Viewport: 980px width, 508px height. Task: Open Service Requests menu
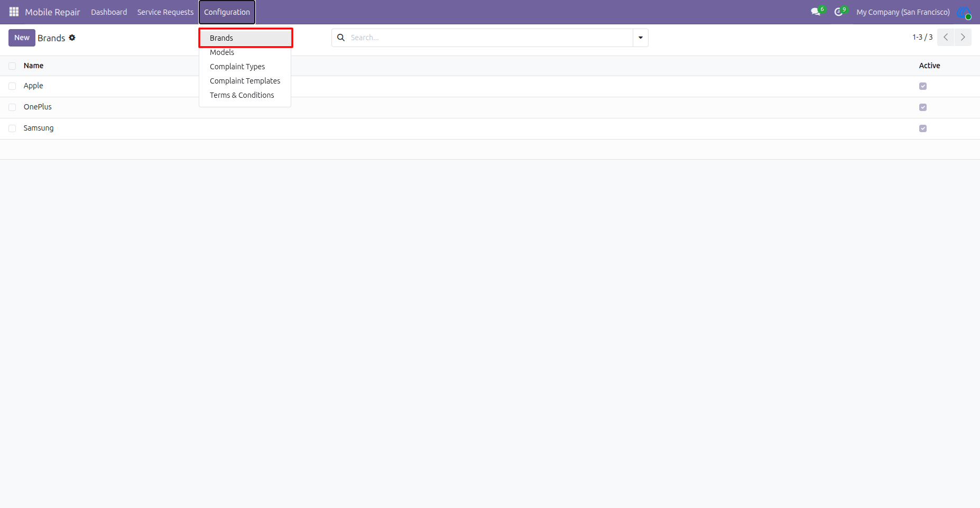coord(165,12)
